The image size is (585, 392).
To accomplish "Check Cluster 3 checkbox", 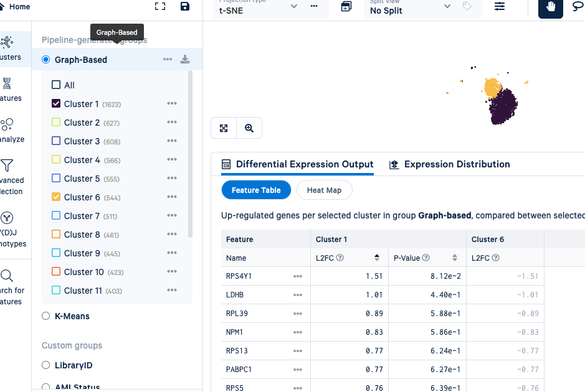I will pyautogui.click(x=56, y=141).
